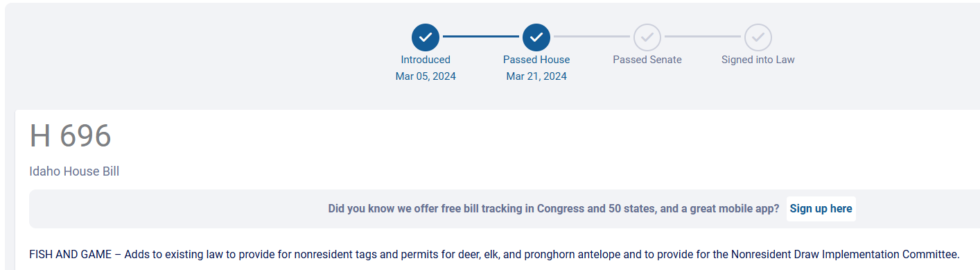Click the Mar 21, 2024 passed date
980x270 pixels.
(x=536, y=76)
